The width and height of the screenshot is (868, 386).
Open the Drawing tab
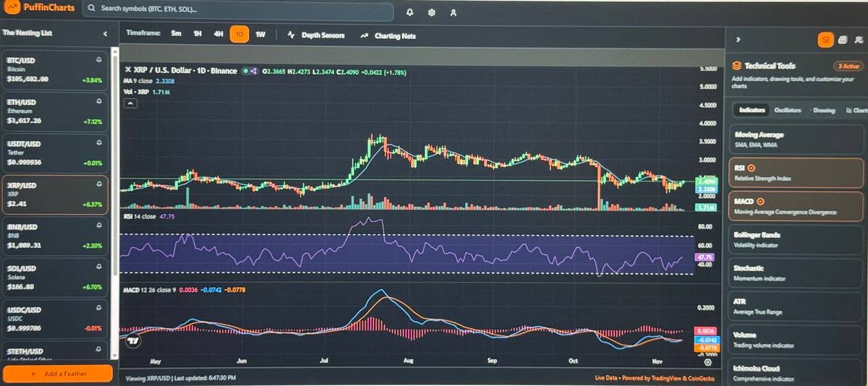824,110
